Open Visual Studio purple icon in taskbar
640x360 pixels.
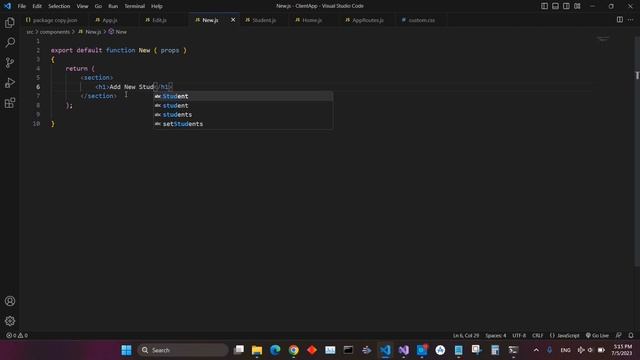[404, 350]
